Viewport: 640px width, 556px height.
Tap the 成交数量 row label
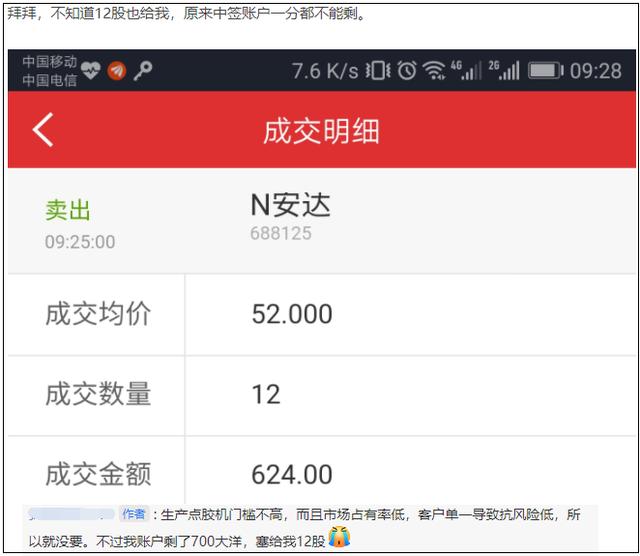coord(98,394)
